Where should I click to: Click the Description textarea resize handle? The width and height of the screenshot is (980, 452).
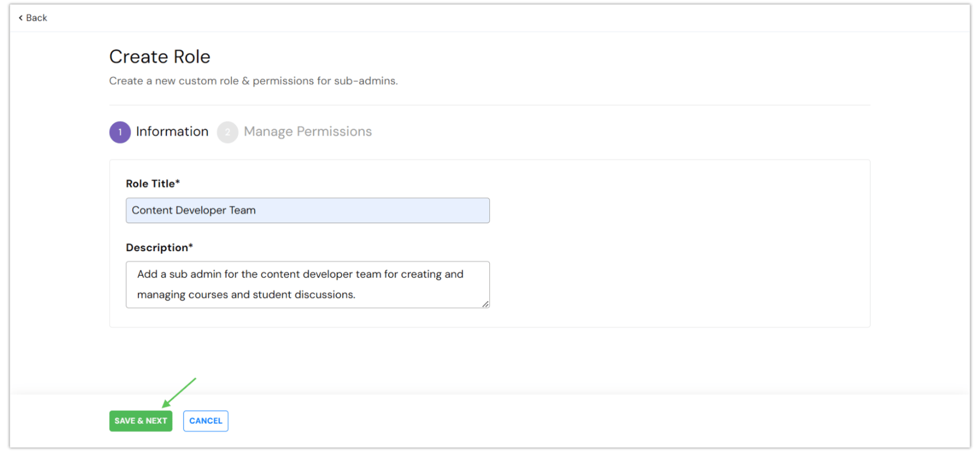[485, 304]
